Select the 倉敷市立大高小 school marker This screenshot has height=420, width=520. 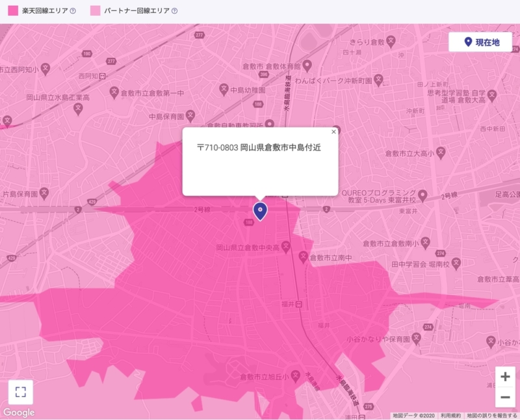[x=441, y=153]
